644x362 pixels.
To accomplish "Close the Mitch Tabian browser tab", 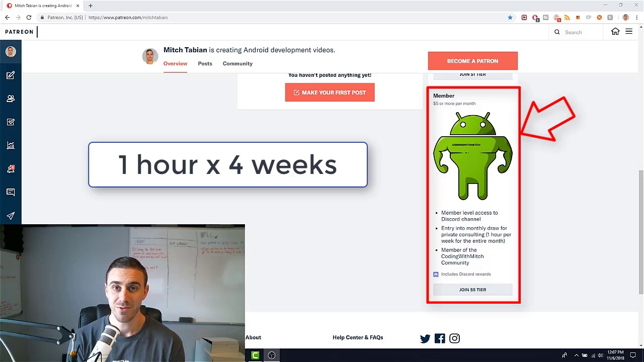I will tap(78, 6).
